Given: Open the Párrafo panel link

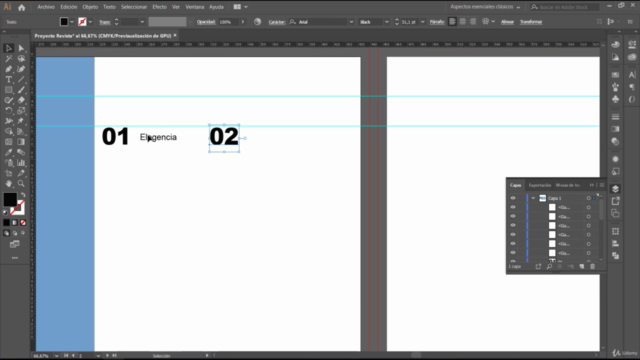Looking at the screenshot, I should coord(437,22).
